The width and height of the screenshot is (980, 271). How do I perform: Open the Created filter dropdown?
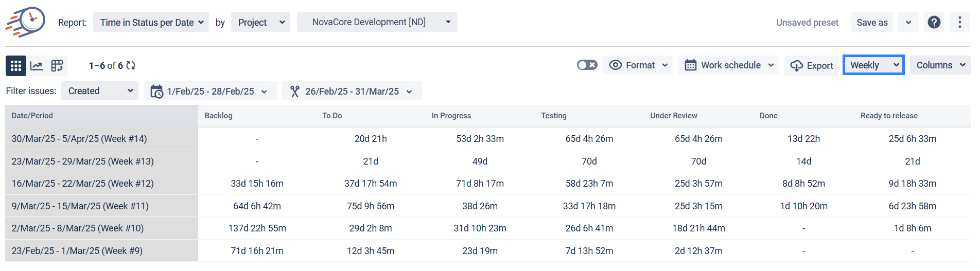100,91
